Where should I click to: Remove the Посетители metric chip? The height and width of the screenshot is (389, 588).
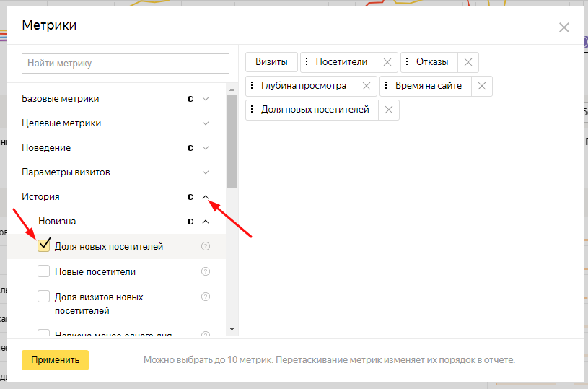(387, 62)
